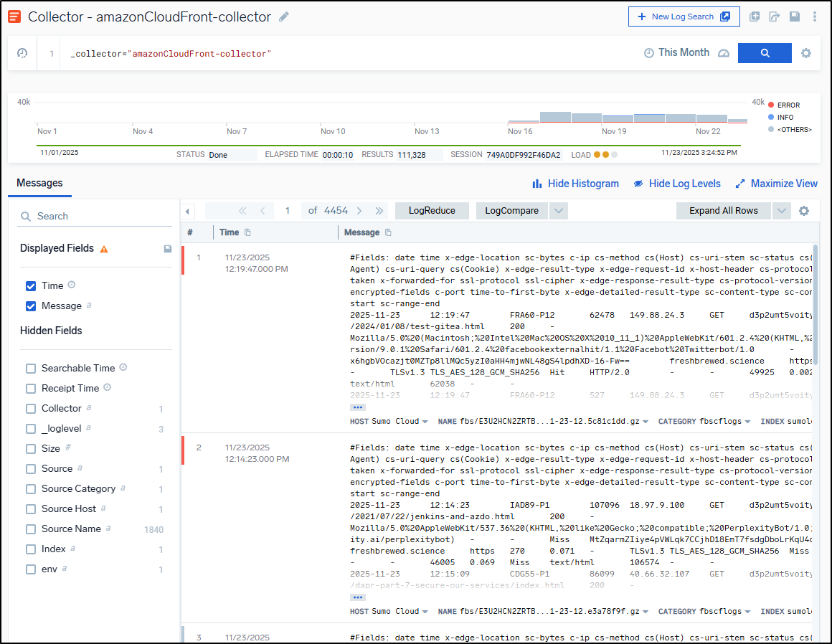Select the Messages tab
The height and width of the screenshot is (644, 832).
[x=39, y=184]
